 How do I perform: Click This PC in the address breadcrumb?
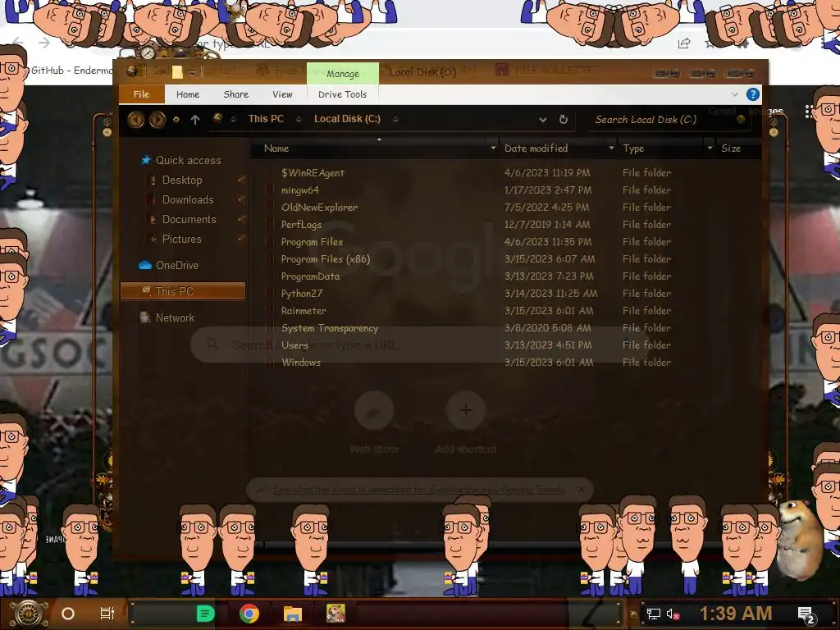(266, 119)
